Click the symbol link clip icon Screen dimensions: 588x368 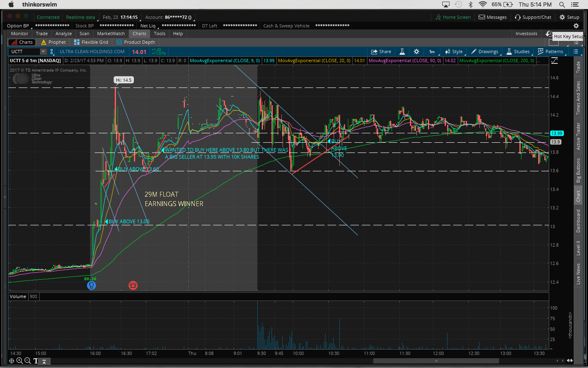pos(52,52)
